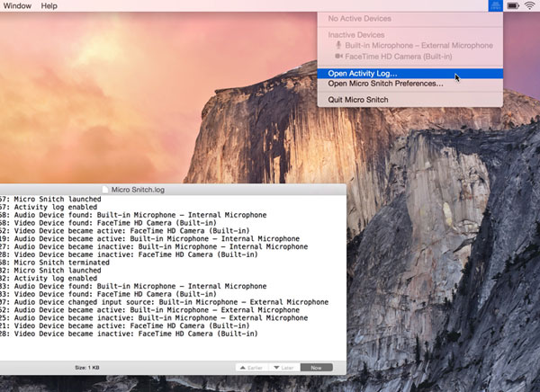Click the No Active Devices label
This screenshot has width=540, height=392.
coord(359,19)
